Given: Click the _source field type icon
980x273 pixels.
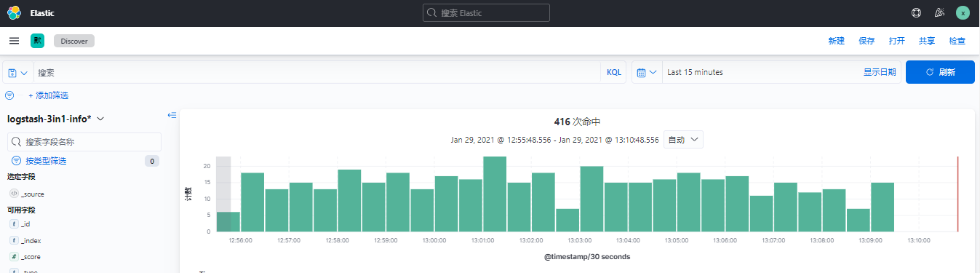Looking at the screenshot, I should coord(13,194).
